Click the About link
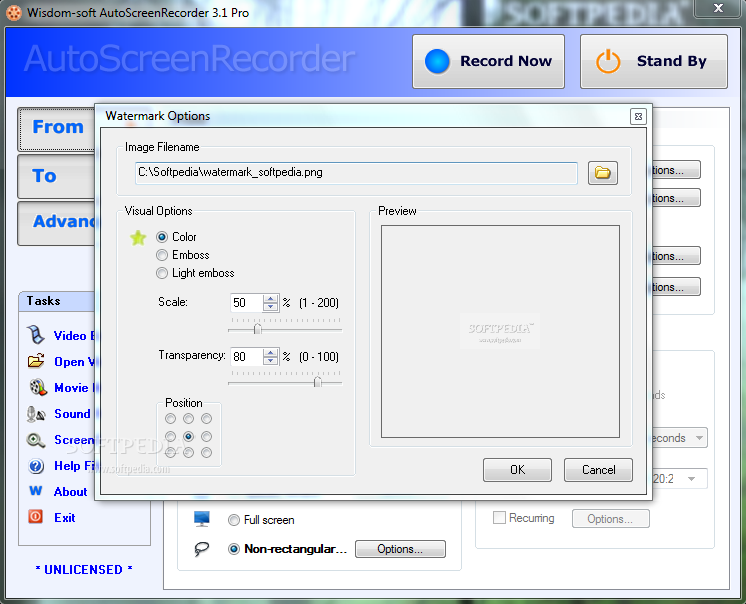The image size is (746, 604). point(70,492)
